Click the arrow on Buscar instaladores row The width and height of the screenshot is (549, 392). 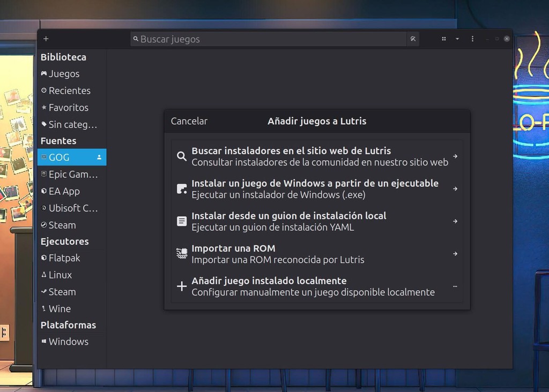pos(455,156)
